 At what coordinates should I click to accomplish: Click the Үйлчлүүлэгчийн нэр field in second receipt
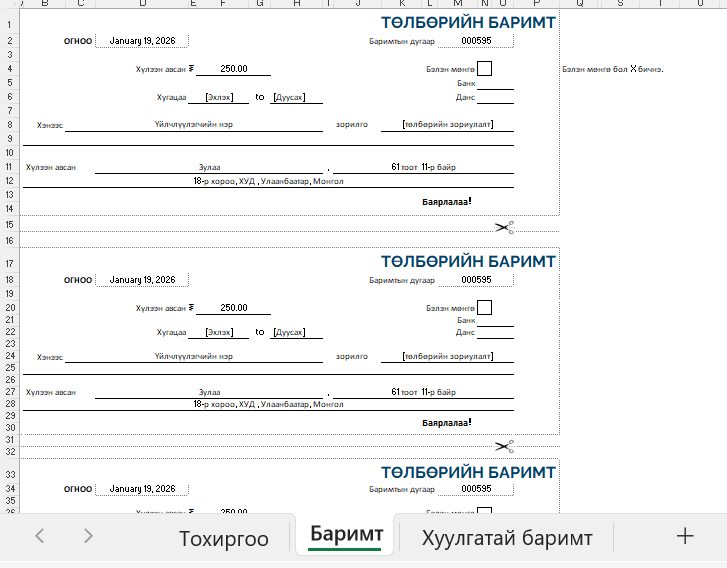click(x=194, y=356)
